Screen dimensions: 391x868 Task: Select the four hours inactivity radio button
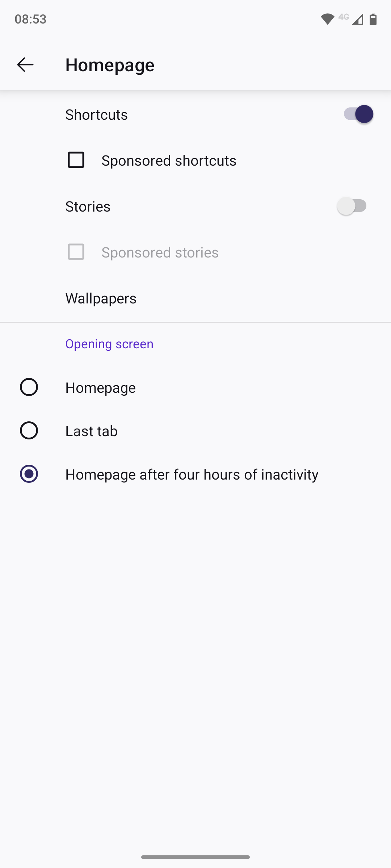29,474
